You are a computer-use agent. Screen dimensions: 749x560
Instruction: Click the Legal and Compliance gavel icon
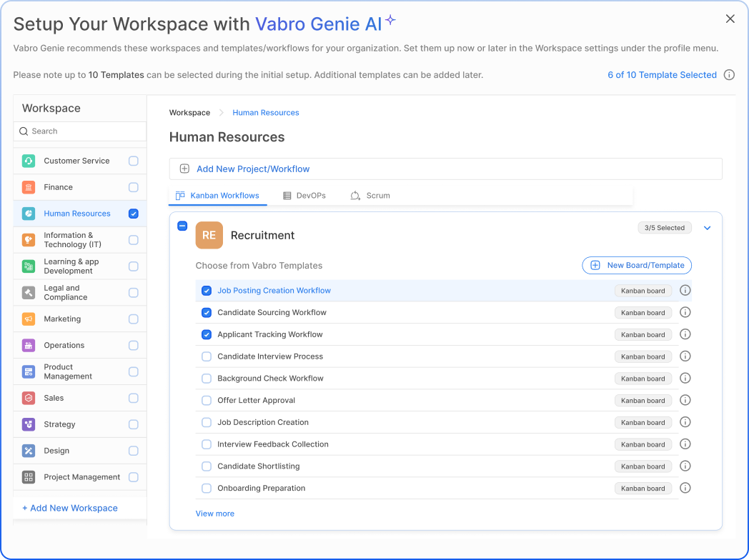[29, 293]
